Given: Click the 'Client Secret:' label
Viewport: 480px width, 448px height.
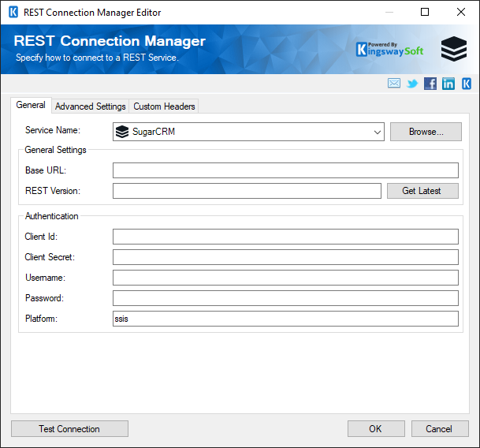Looking at the screenshot, I should point(50,257).
